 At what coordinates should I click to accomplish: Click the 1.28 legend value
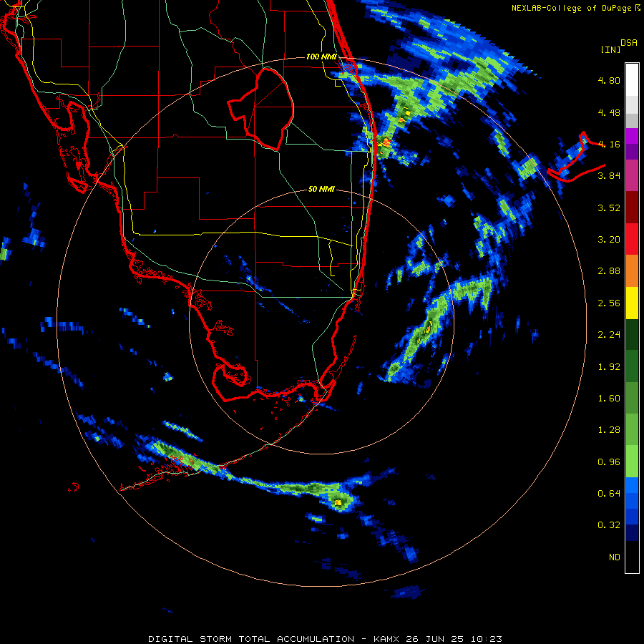tap(609, 430)
